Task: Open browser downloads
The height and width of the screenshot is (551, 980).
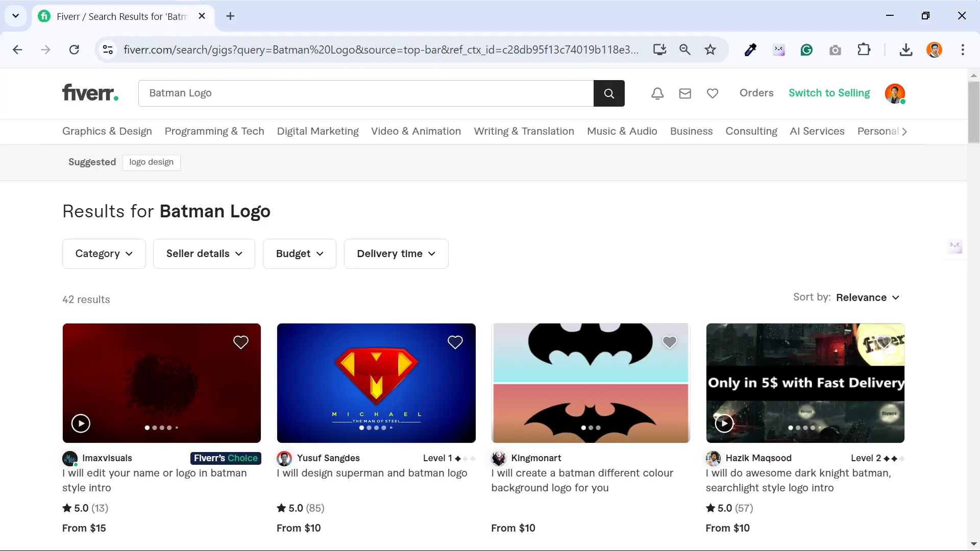Action: 906,49
